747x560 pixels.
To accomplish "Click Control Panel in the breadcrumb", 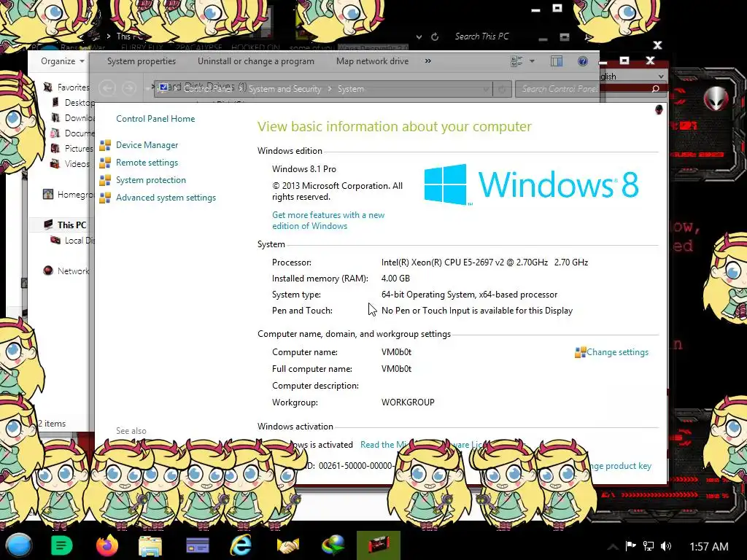I will [209, 88].
